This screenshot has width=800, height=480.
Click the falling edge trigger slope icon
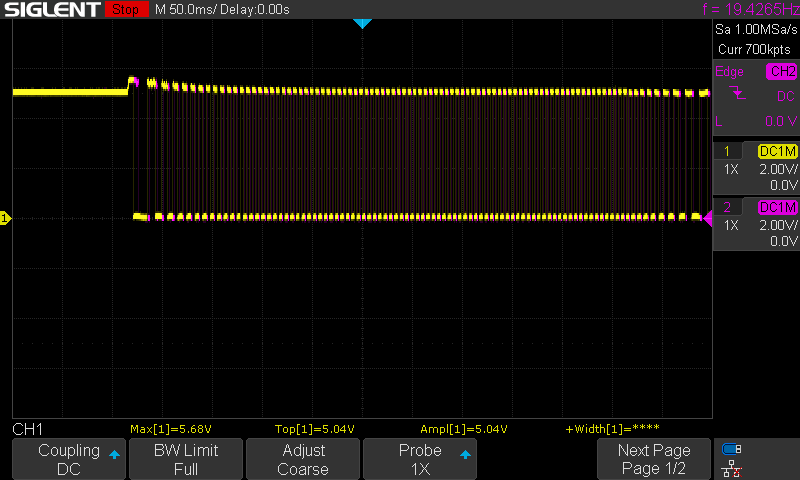[x=737, y=93]
